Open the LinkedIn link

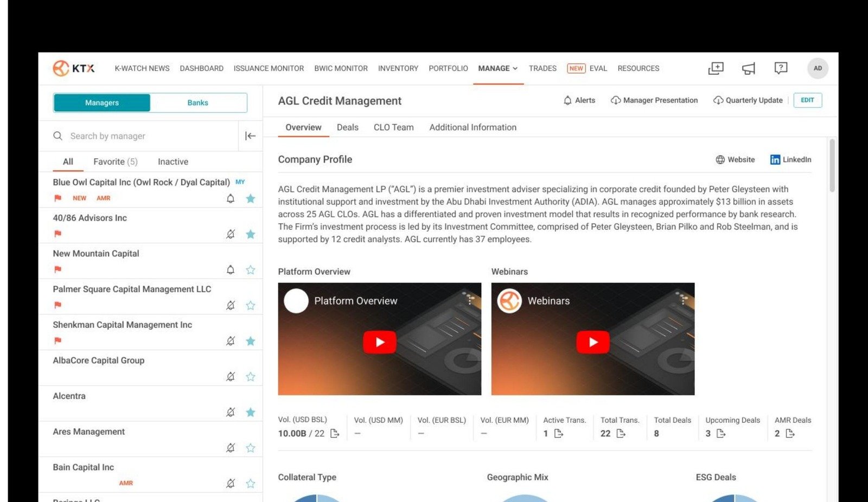(x=791, y=159)
